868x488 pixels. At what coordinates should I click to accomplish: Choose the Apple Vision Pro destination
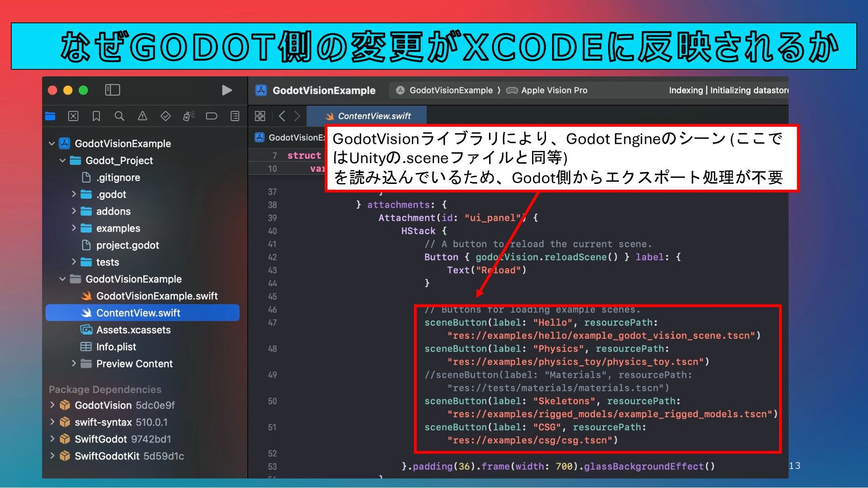coord(553,90)
